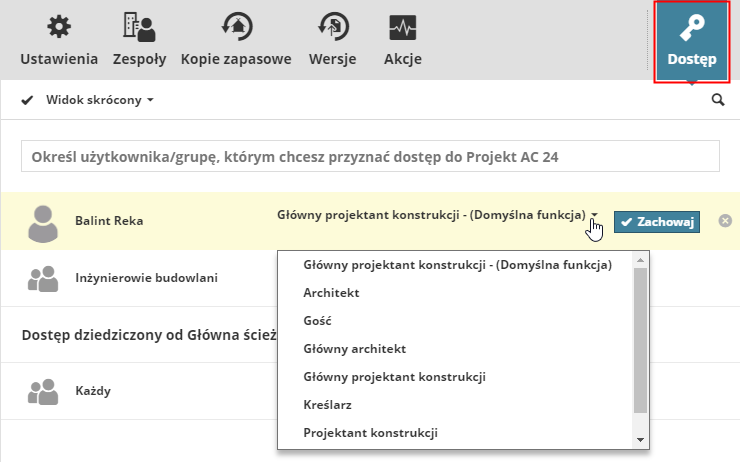Screen dimensions: 741x462
Task: Open Balint Reka role dropdown arrow
Action: [594, 215]
